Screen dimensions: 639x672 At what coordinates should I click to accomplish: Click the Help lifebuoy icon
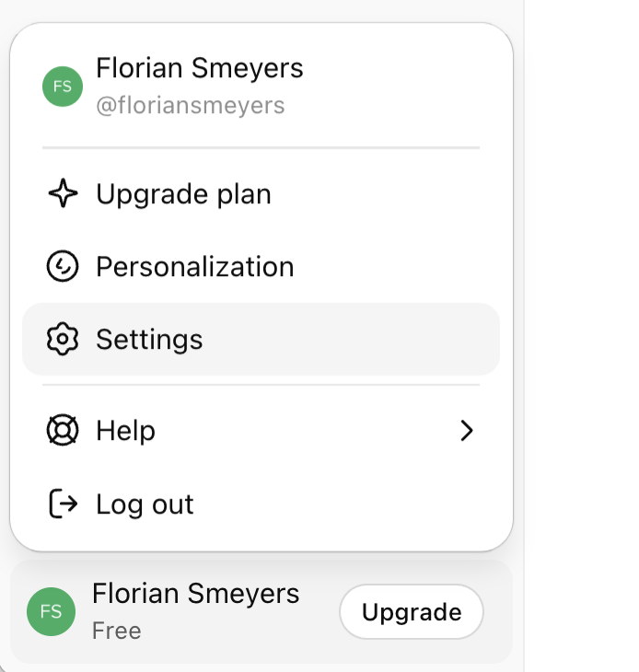tap(62, 430)
